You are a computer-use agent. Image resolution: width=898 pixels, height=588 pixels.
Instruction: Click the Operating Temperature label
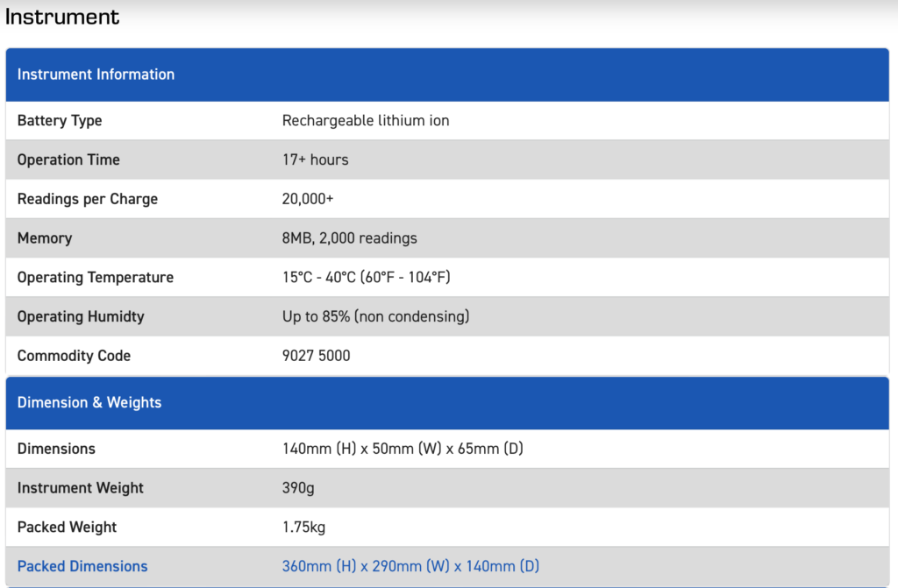point(96,278)
